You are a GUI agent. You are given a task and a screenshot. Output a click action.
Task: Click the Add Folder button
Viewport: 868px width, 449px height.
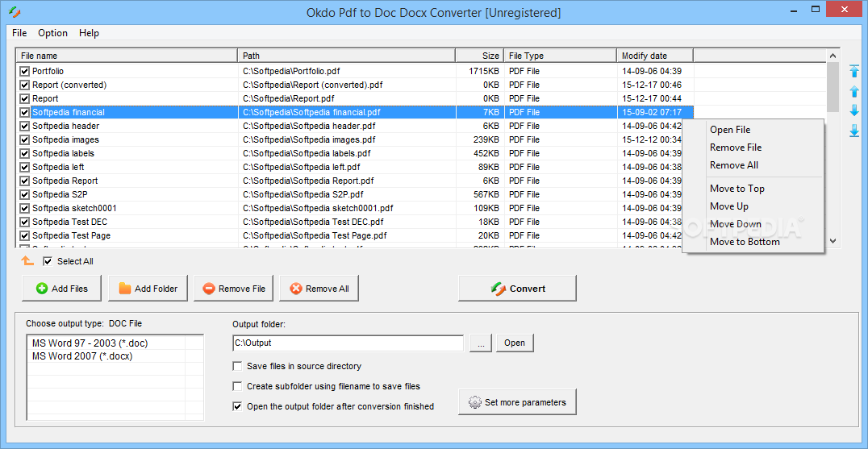(x=148, y=289)
